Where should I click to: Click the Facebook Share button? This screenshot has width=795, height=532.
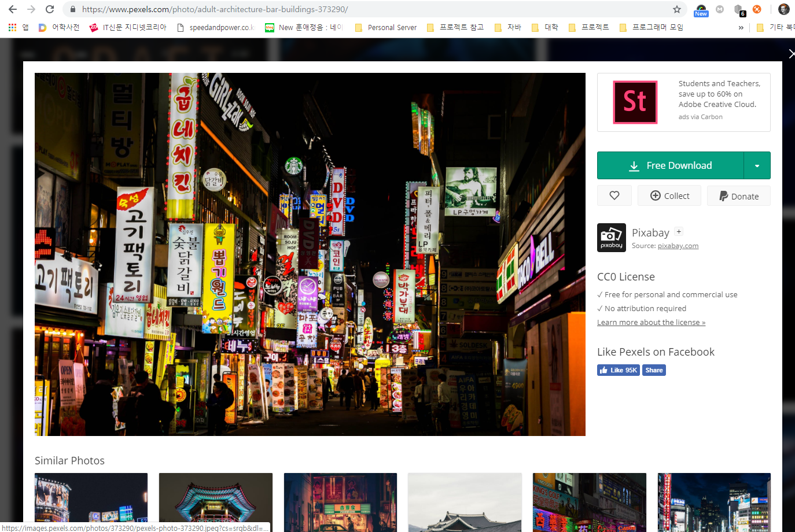(x=654, y=370)
